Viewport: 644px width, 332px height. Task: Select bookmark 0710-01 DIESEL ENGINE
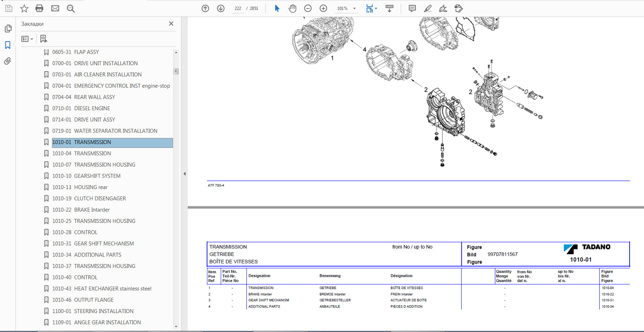92,108
